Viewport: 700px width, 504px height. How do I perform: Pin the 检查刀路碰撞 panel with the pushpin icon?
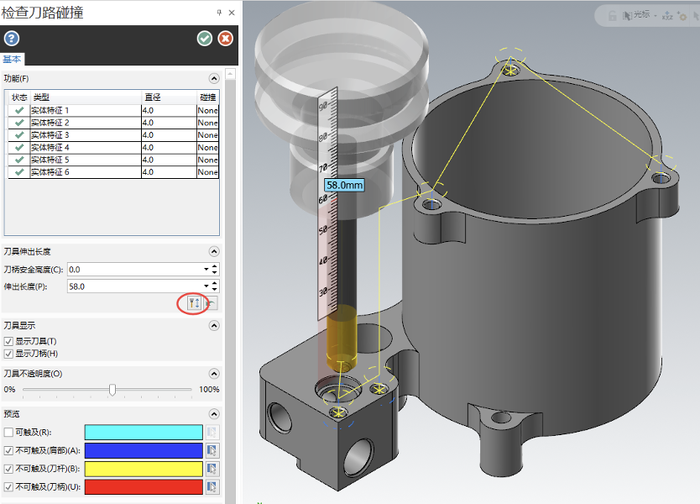pos(219,12)
